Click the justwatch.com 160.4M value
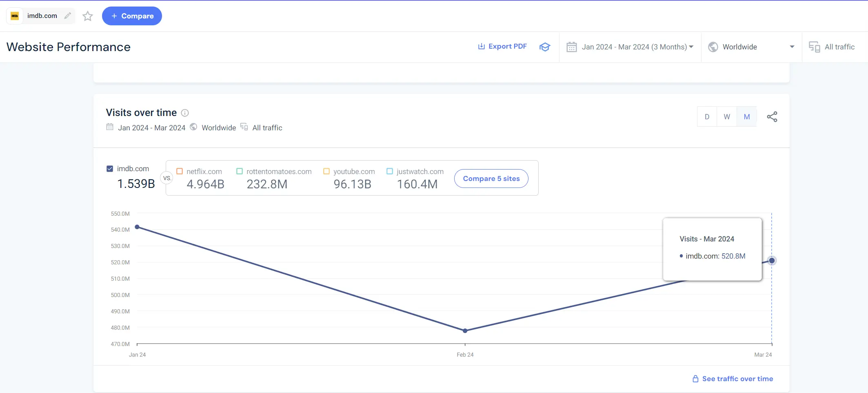The height and width of the screenshot is (393, 868). tap(417, 184)
